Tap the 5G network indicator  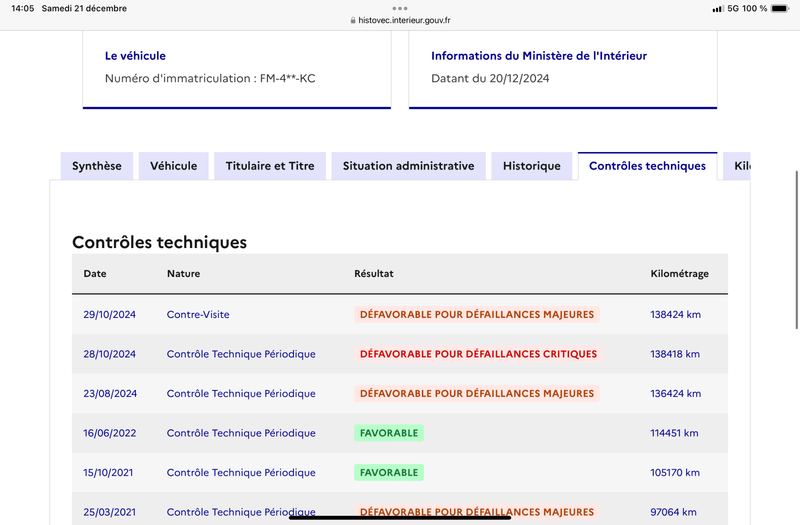[x=733, y=9]
